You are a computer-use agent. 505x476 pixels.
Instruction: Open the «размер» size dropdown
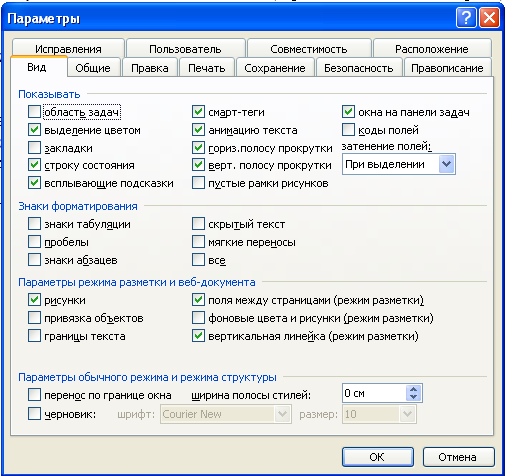tap(407, 414)
